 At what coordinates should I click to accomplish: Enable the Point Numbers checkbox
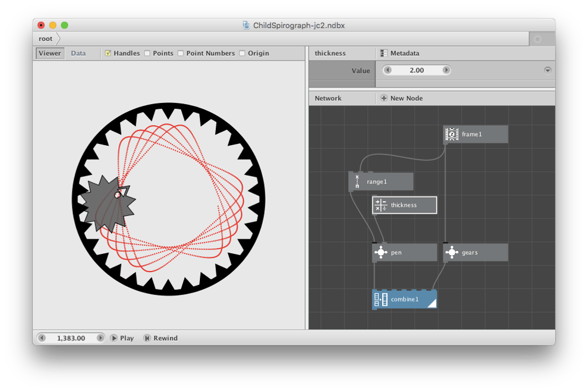click(x=181, y=53)
